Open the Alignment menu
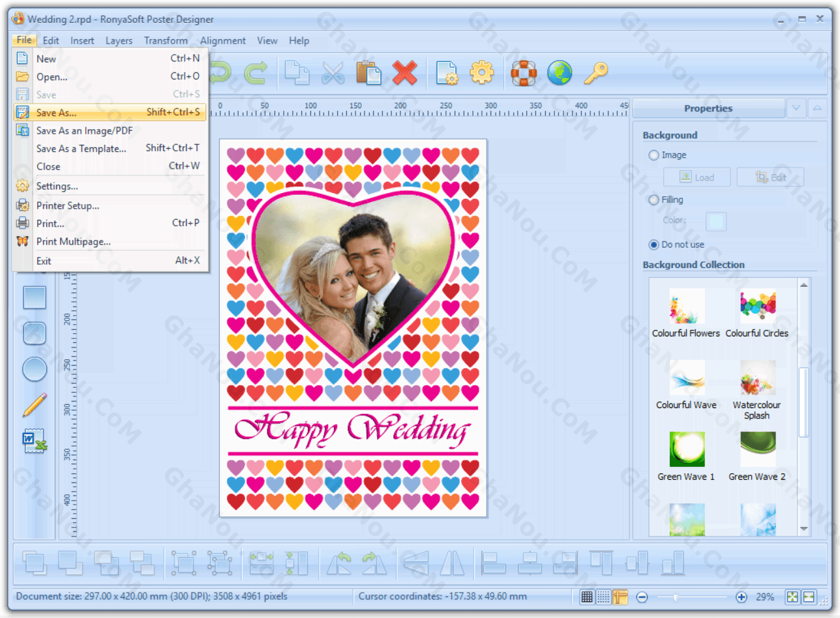 223,40
